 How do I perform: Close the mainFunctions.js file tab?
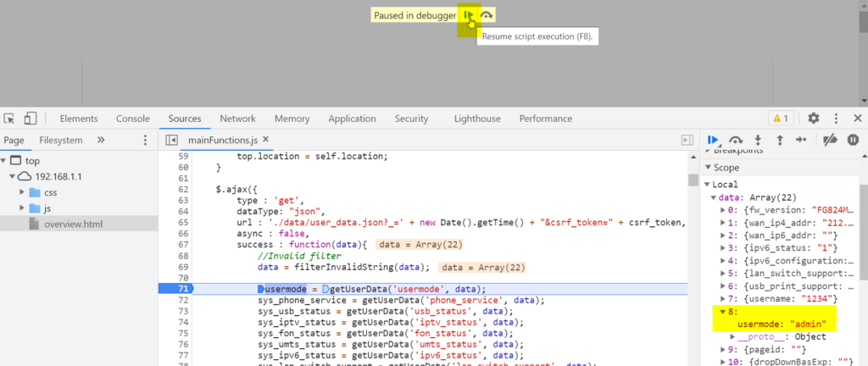[x=265, y=140]
